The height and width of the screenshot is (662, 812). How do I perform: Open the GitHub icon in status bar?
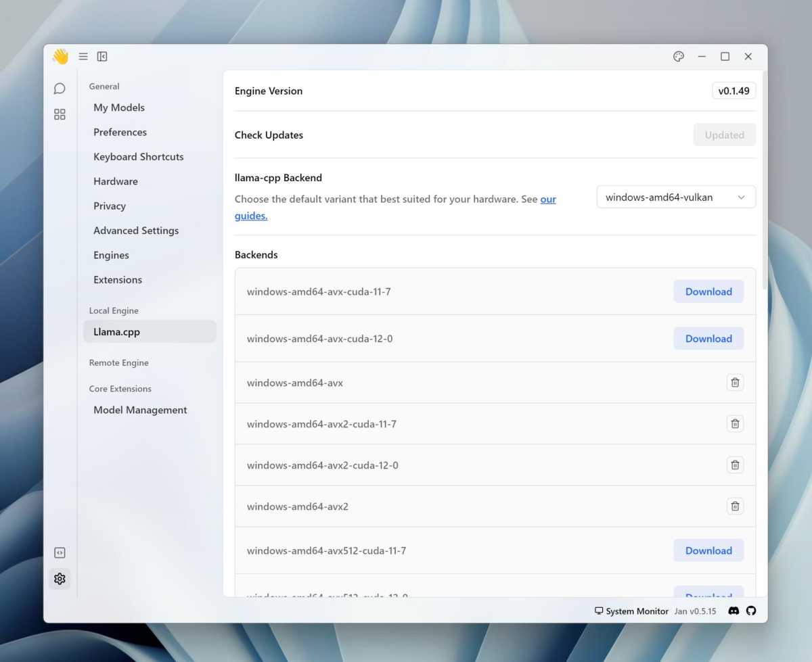(751, 611)
